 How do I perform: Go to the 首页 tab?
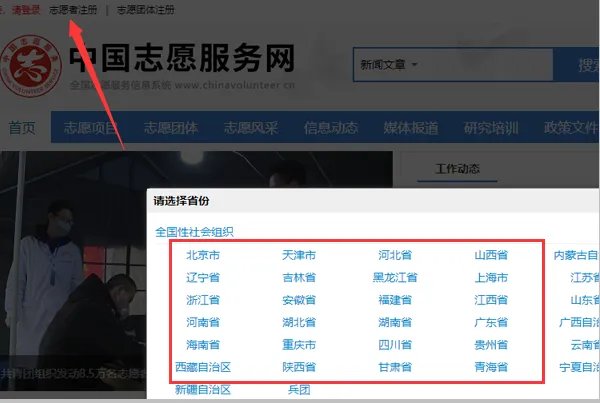tap(22, 128)
